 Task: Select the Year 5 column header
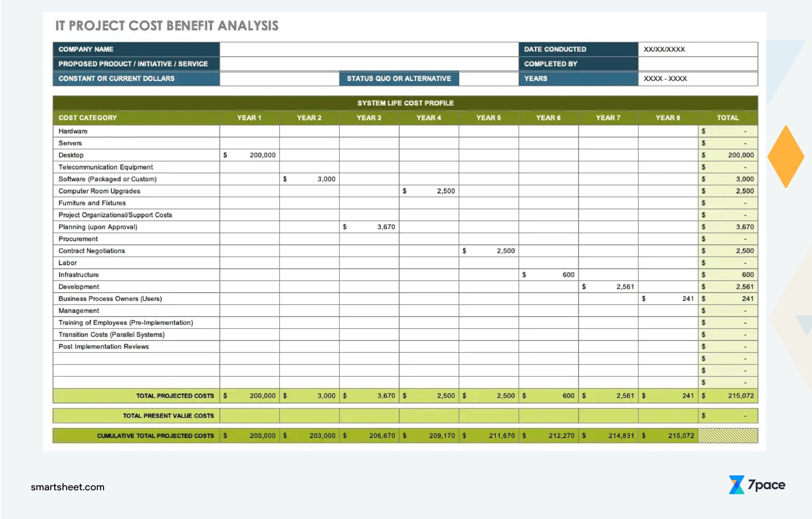(488, 118)
